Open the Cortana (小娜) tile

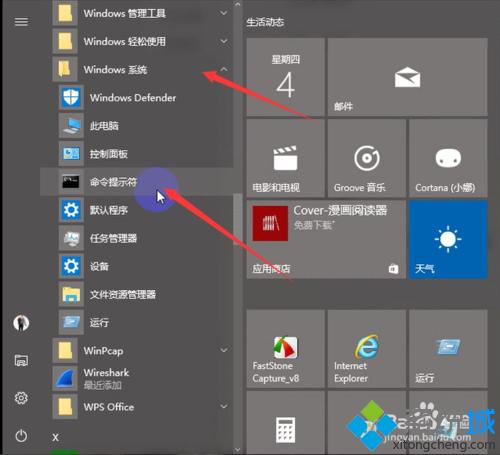tap(448, 158)
